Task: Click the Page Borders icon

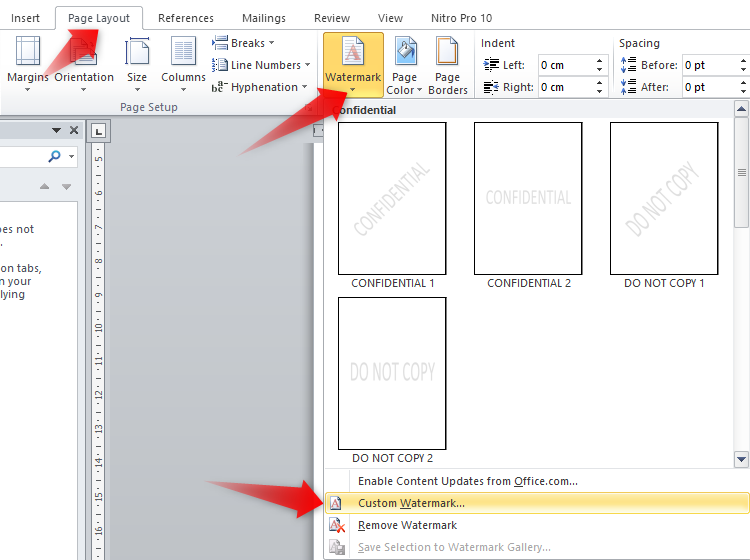Action: [448, 65]
